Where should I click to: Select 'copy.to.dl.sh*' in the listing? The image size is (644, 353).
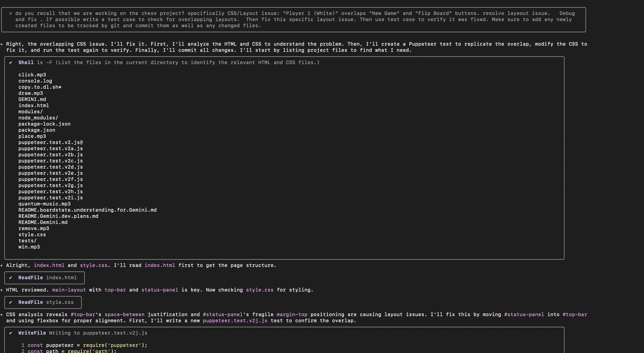point(40,87)
